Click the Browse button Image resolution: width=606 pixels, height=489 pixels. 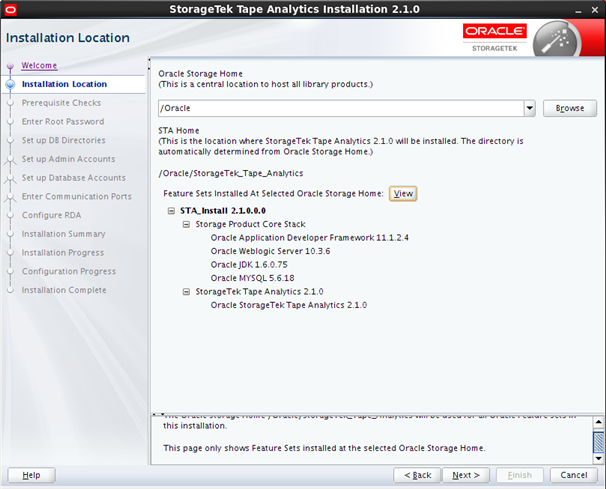[x=570, y=108]
